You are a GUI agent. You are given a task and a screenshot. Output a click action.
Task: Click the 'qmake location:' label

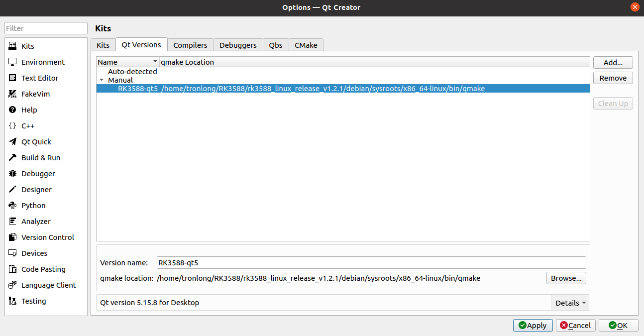coord(127,278)
